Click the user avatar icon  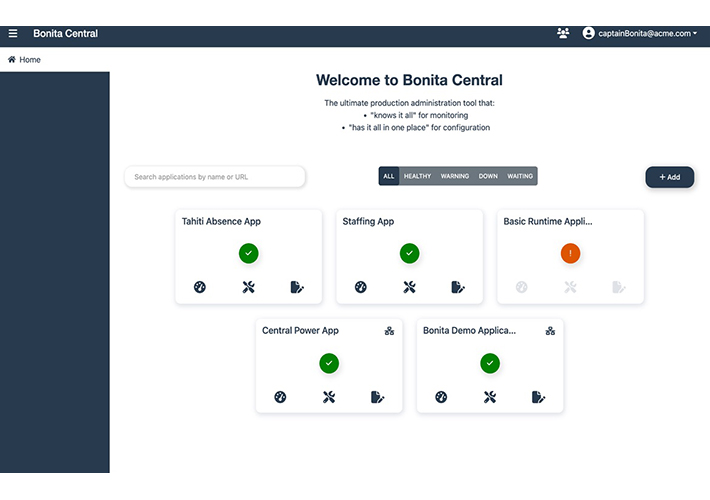click(588, 33)
